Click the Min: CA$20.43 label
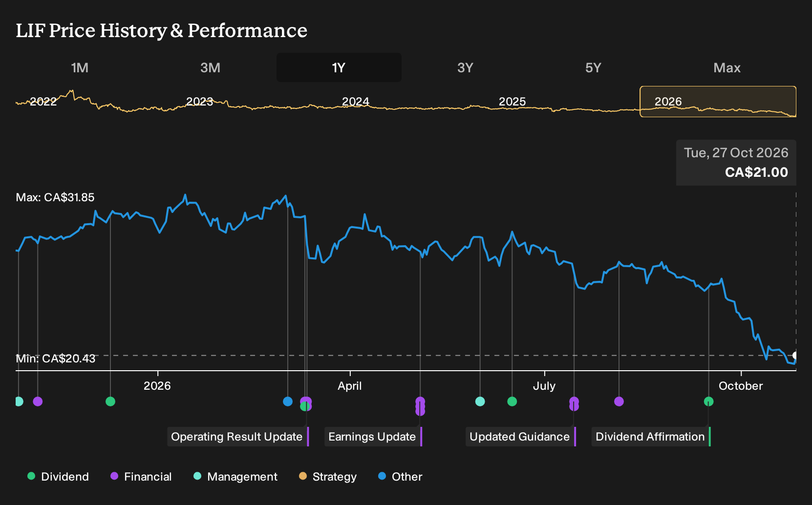Viewport: 812px width, 505px height. pyautogui.click(x=56, y=358)
